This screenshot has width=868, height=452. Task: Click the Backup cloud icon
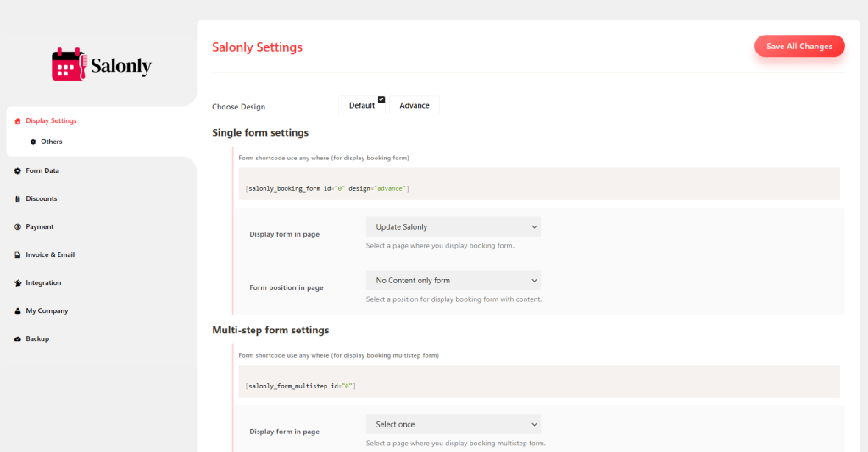[18, 338]
